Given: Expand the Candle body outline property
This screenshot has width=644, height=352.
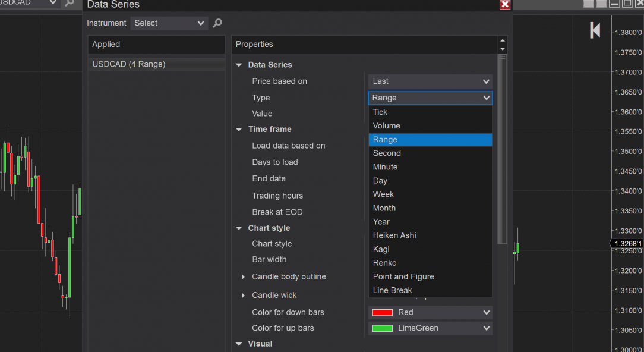Looking at the screenshot, I should 243,277.
